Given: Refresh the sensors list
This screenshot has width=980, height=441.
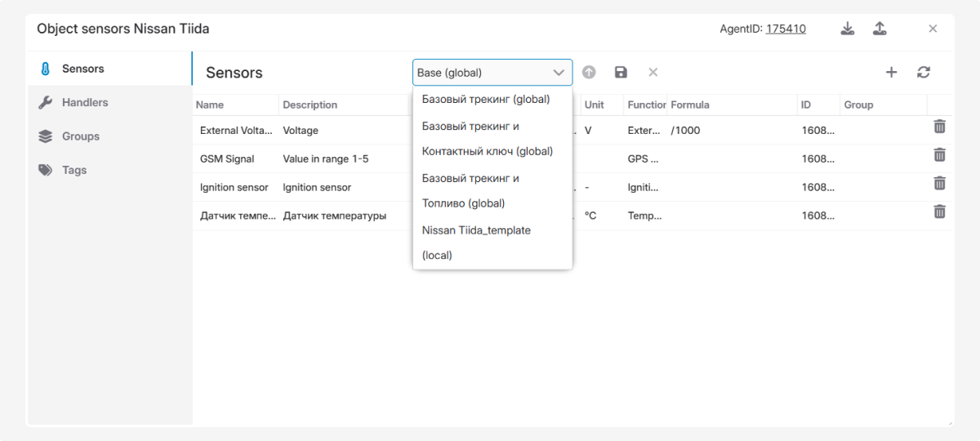Looking at the screenshot, I should pos(924,73).
